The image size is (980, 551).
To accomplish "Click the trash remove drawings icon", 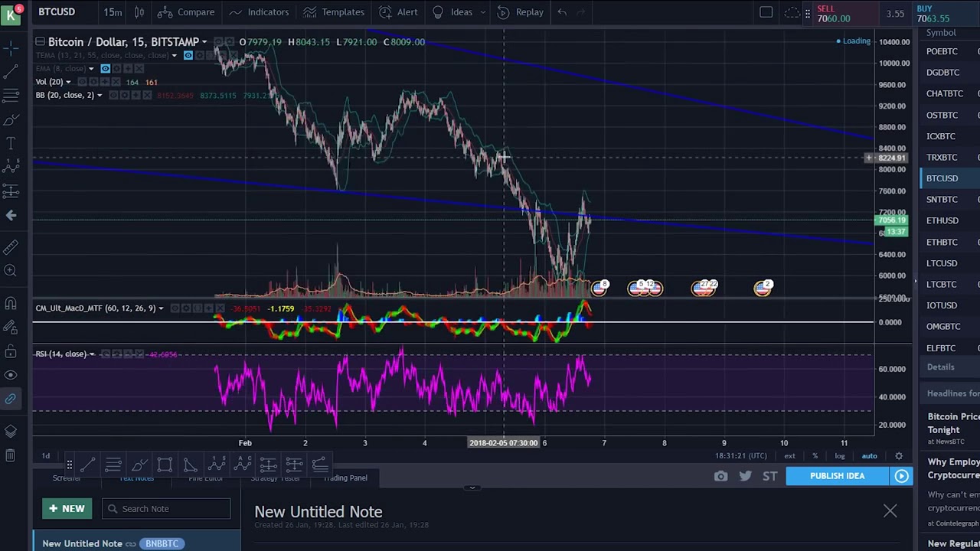I will [11, 455].
